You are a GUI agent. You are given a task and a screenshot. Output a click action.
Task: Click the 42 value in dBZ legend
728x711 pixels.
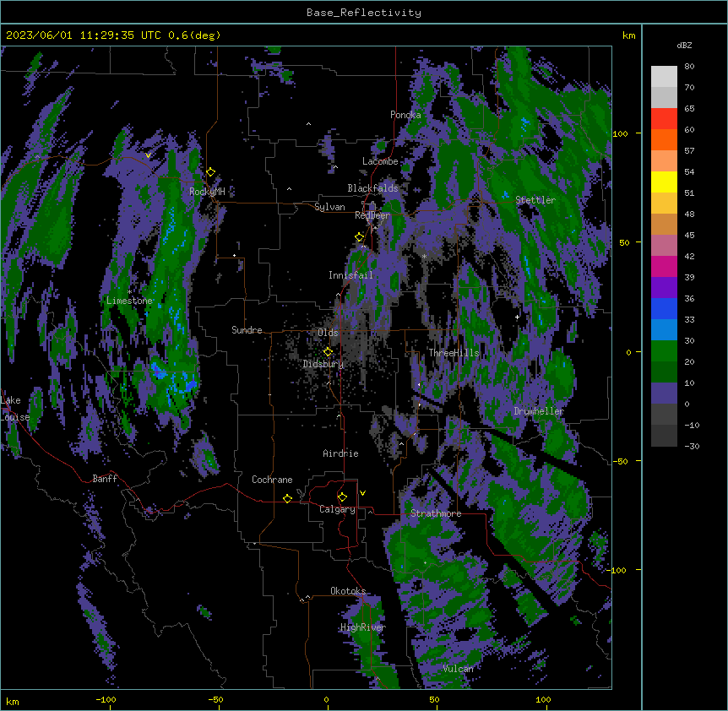coord(689,256)
